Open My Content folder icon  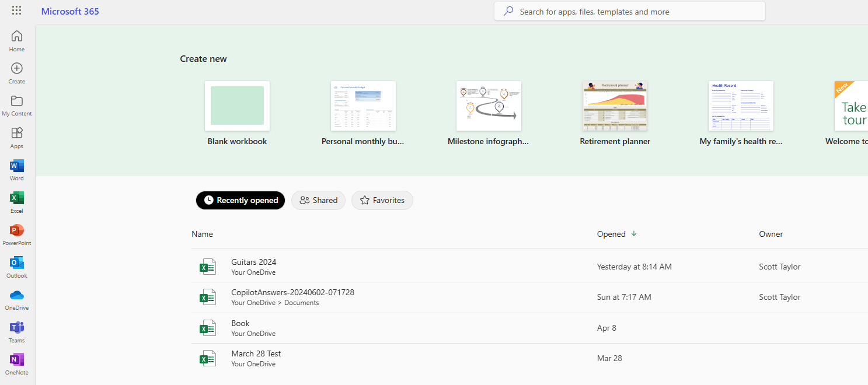(17, 100)
